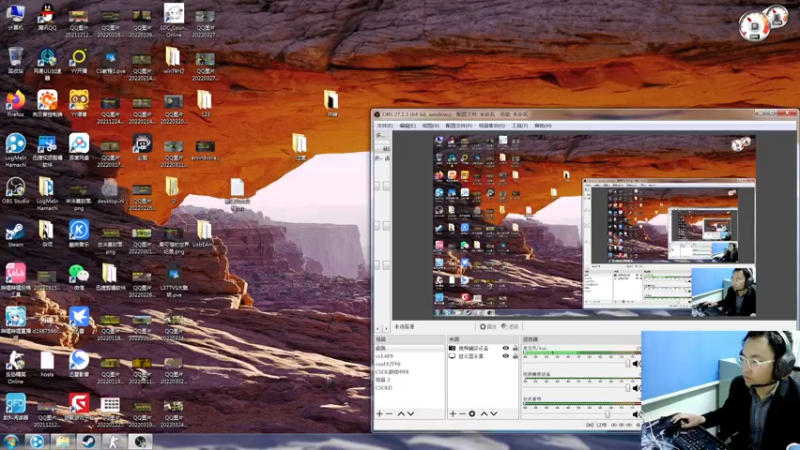Open the 迅雷影音 player shortcut

79,363
